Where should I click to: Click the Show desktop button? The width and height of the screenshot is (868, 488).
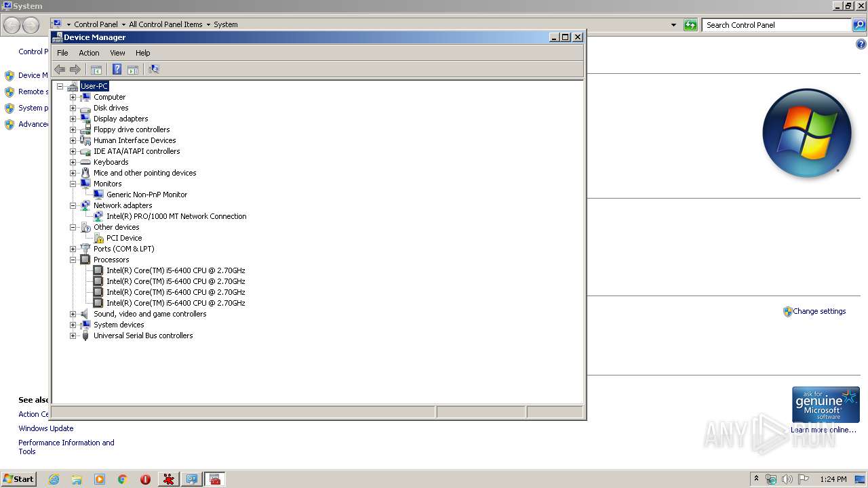click(x=860, y=479)
